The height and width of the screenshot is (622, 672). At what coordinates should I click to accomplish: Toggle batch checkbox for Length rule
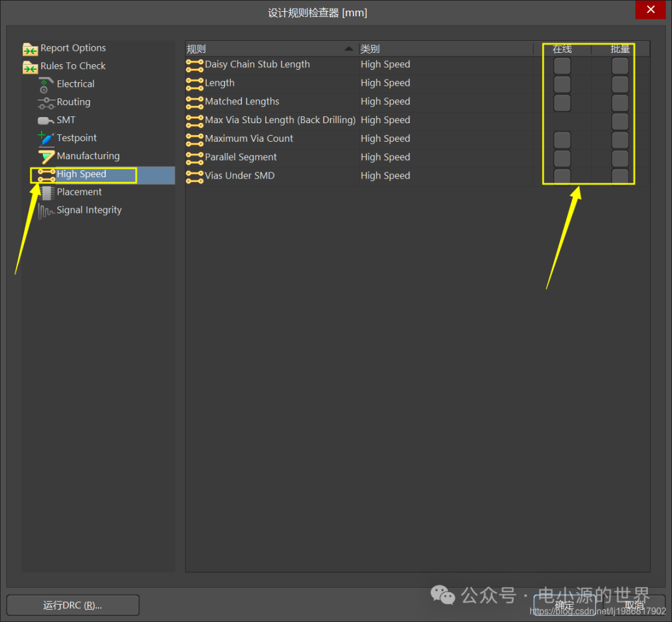click(620, 85)
